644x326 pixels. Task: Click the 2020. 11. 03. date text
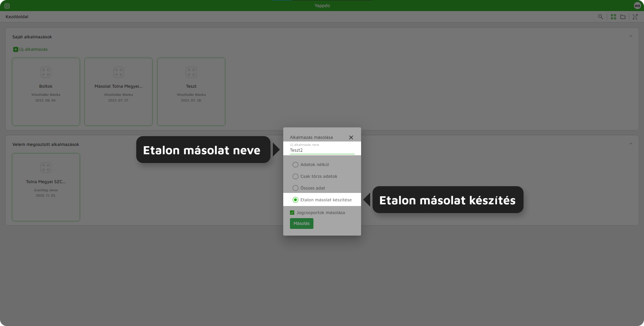(x=46, y=196)
